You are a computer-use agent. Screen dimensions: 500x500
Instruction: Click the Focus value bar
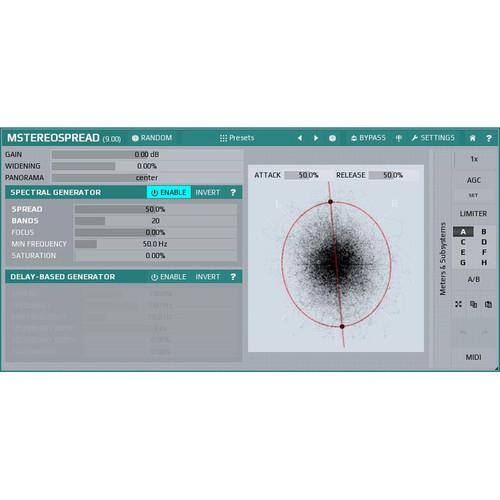[156, 232]
